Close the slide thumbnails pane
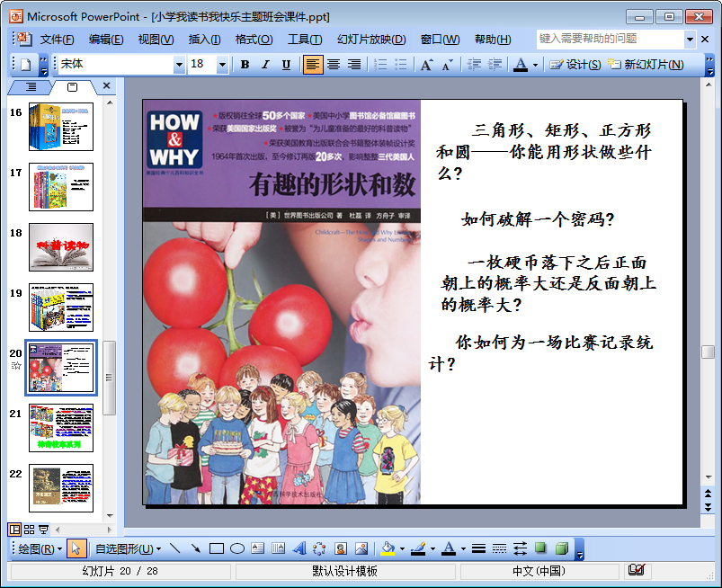The image size is (722, 588). pos(106,85)
